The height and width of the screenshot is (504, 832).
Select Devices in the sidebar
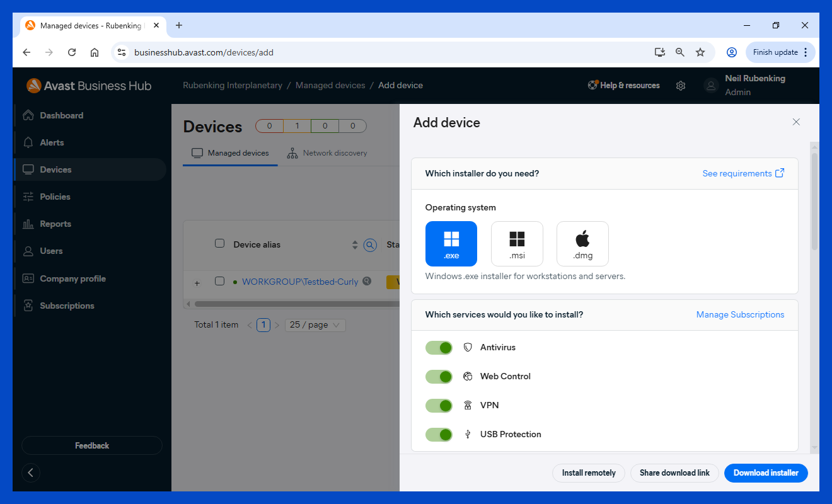pyautogui.click(x=90, y=169)
